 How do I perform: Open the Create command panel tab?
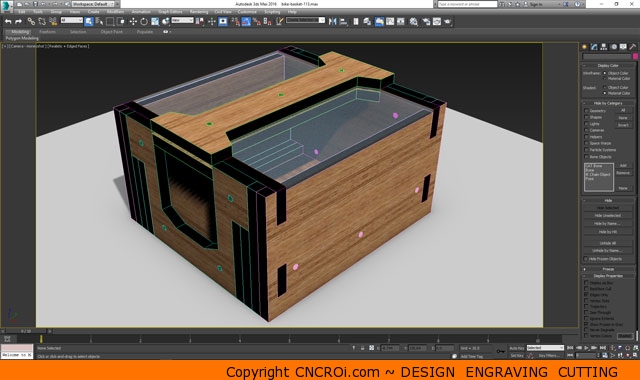pos(584,47)
